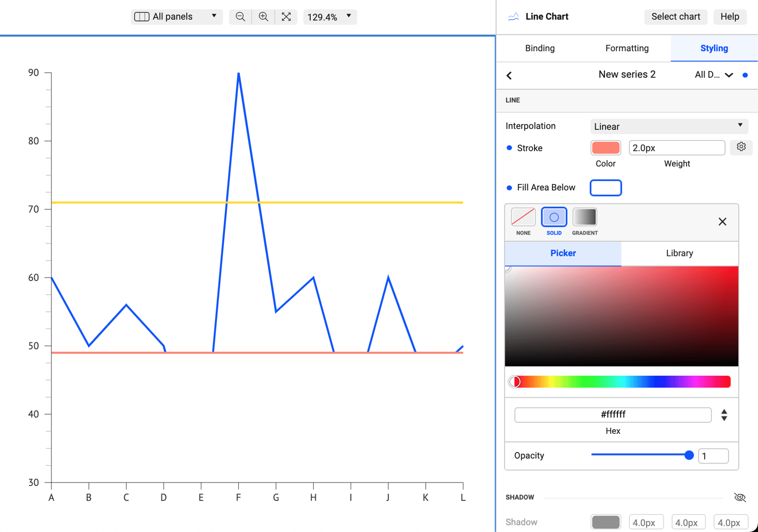Hide the Shadow section via eye icon
Image resolution: width=758 pixels, height=532 pixels.
[x=740, y=497]
